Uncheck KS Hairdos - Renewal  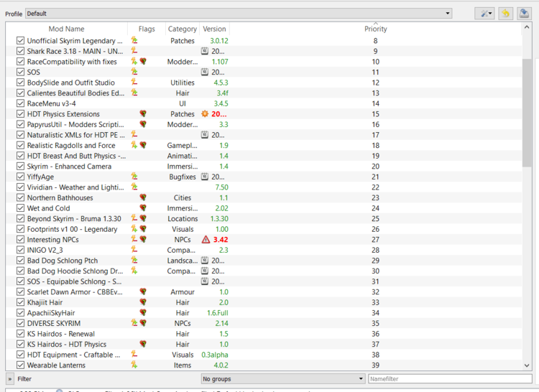[20, 334]
